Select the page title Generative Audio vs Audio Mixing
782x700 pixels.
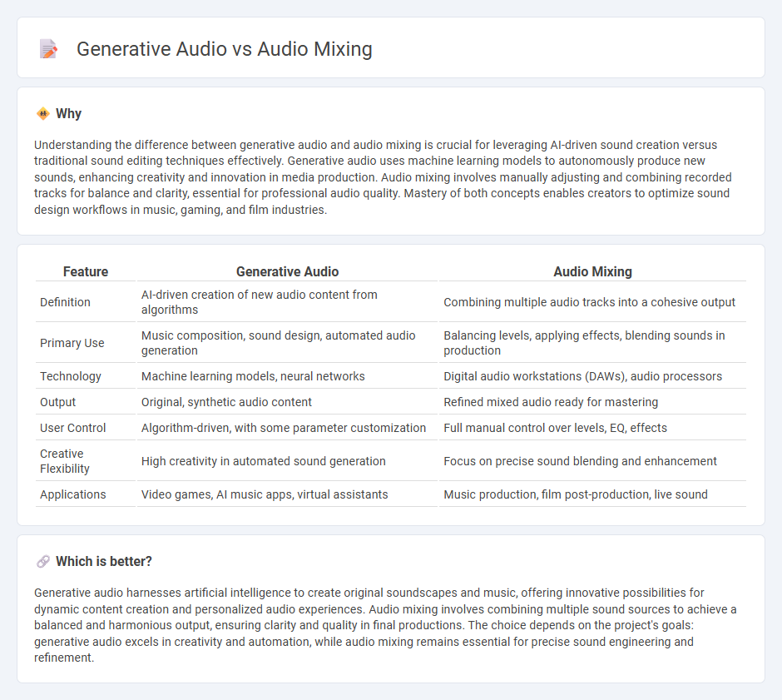[225, 49]
